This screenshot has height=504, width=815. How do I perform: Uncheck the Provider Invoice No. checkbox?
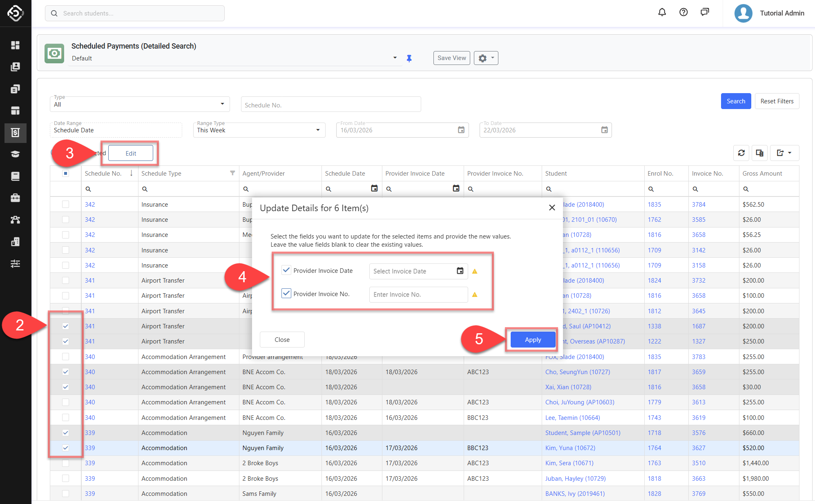(x=286, y=294)
